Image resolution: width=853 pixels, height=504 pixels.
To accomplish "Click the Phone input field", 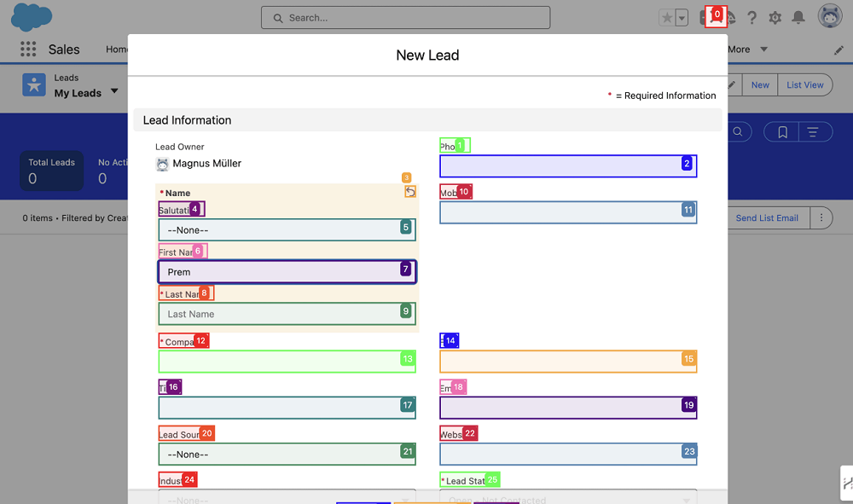I will (568, 165).
